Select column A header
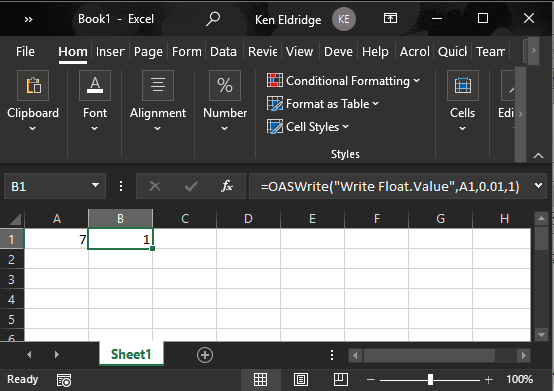The height and width of the screenshot is (391, 554). pos(57,219)
